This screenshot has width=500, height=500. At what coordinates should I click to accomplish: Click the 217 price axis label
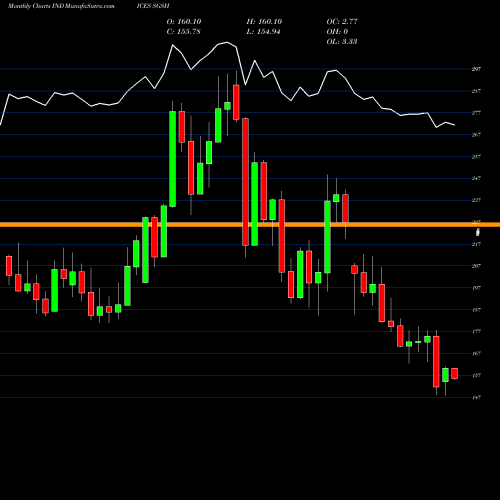[476, 244]
